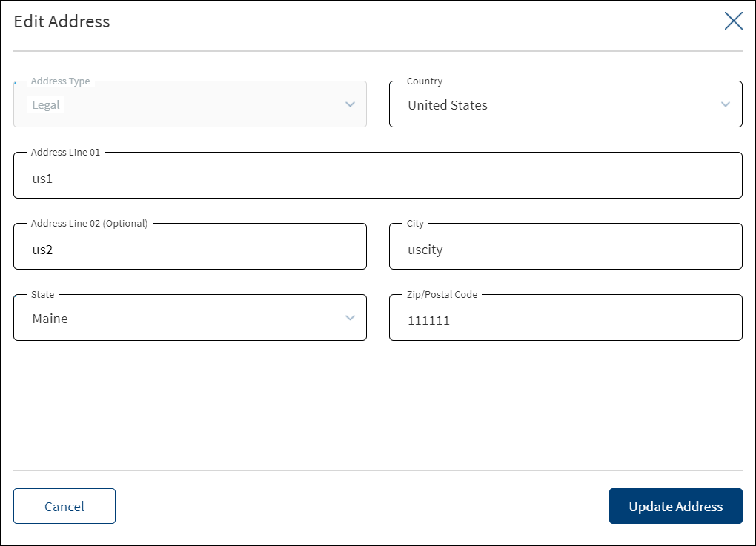Click the Update Address button

(x=675, y=506)
